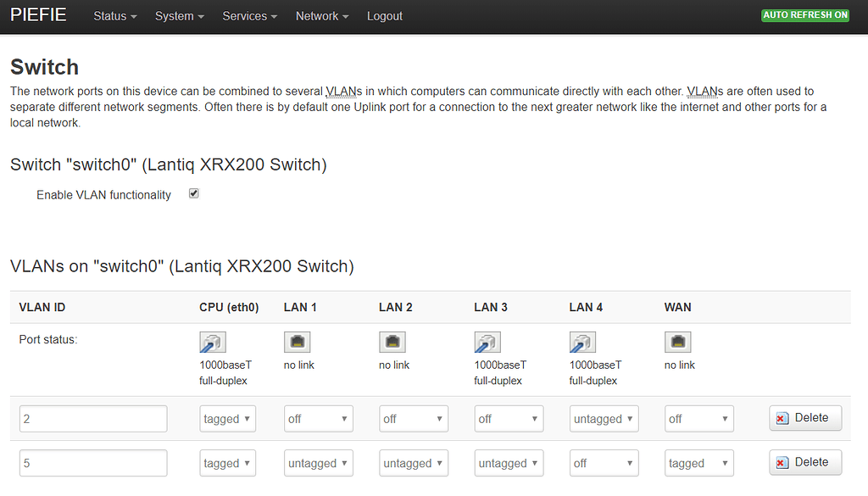
Task: Click the CPU (eth0) port status icon
Action: [x=213, y=342]
